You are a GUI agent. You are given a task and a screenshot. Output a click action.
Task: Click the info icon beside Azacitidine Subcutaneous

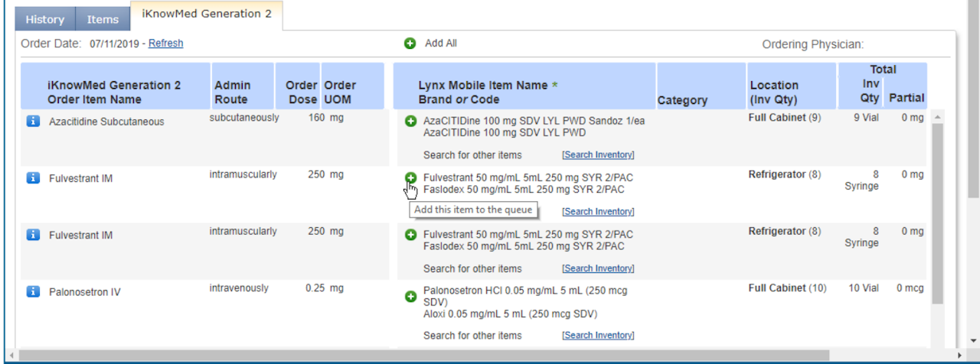pyautogui.click(x=33, y=121)
